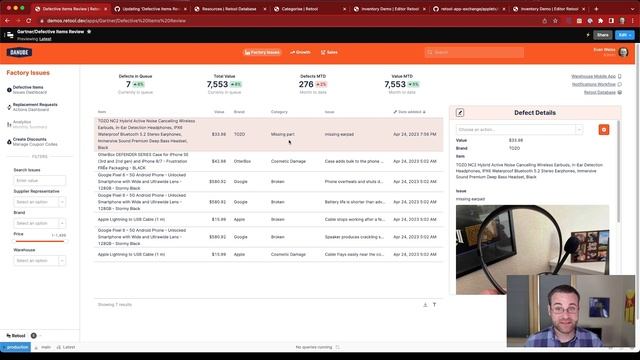The image size is (640, 360).
Task: Click the edit pencil icon in Defect Details
Action: pos(460,113)
